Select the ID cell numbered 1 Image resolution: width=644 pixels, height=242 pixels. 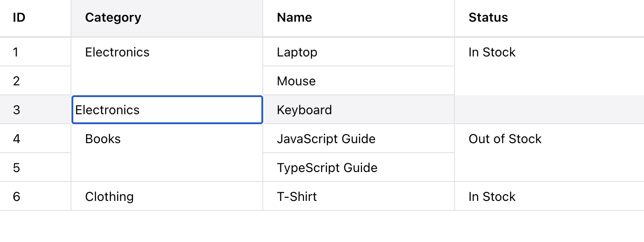point(16,52)
